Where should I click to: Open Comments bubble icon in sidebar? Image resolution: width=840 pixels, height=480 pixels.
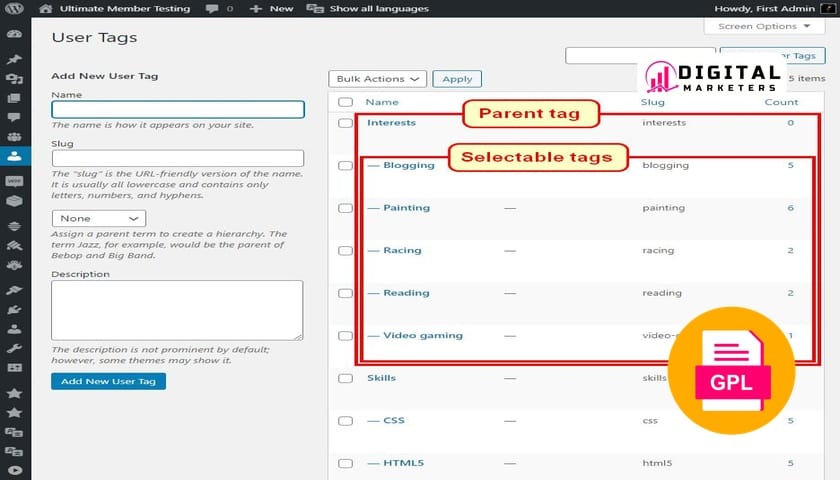tap(15, 118)
